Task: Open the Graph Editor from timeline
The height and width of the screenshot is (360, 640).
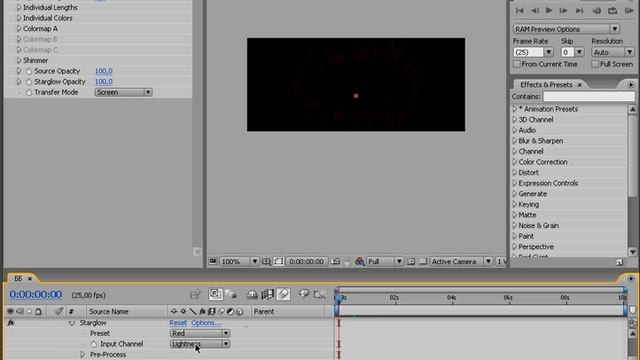Action: [x=320, y=294]
